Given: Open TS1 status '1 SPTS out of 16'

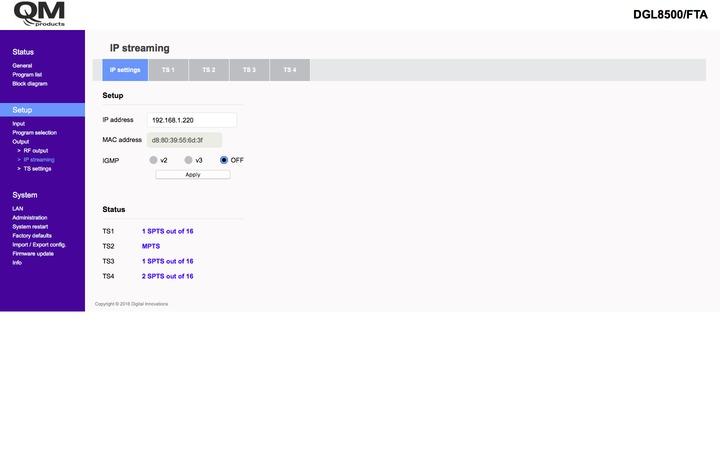Looking at the screenshot, I should click(x=167, y=231).
